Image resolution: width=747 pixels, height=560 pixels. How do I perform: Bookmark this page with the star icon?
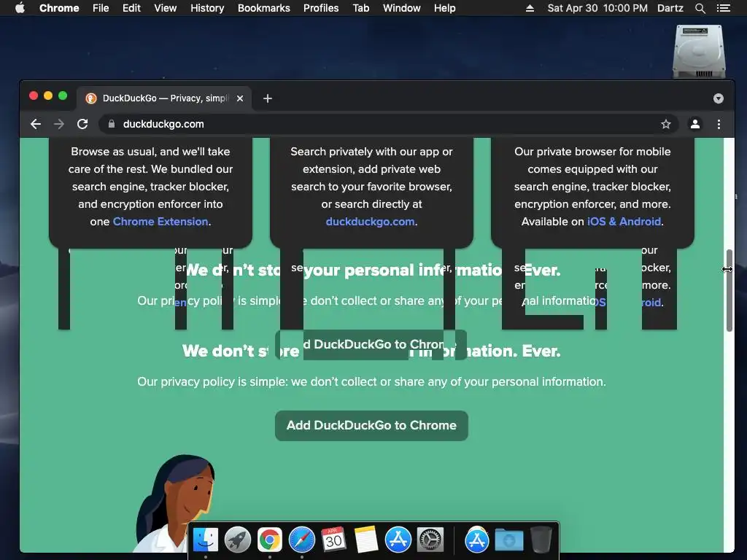coord(665,124)
